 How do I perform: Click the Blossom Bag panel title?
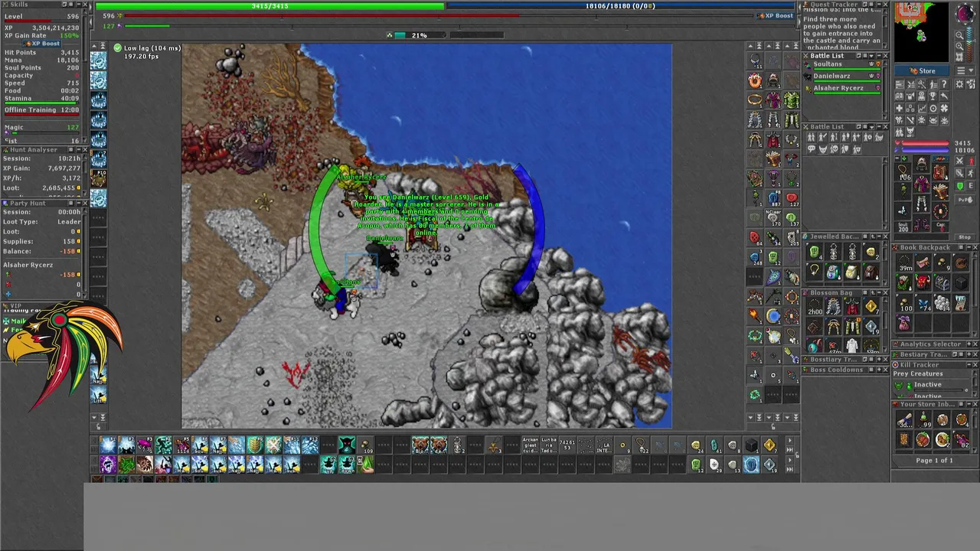[x=831, y=293]
